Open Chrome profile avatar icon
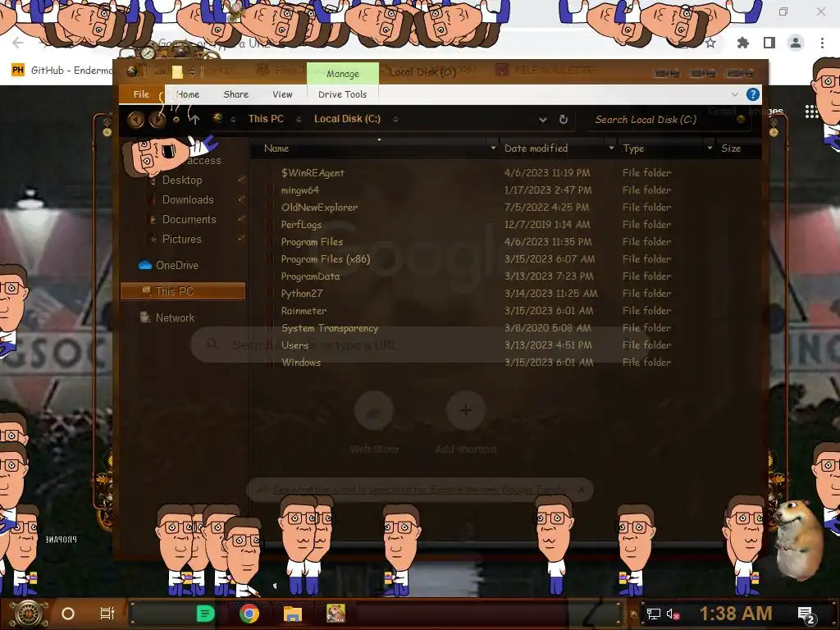 tap(796, 43)
